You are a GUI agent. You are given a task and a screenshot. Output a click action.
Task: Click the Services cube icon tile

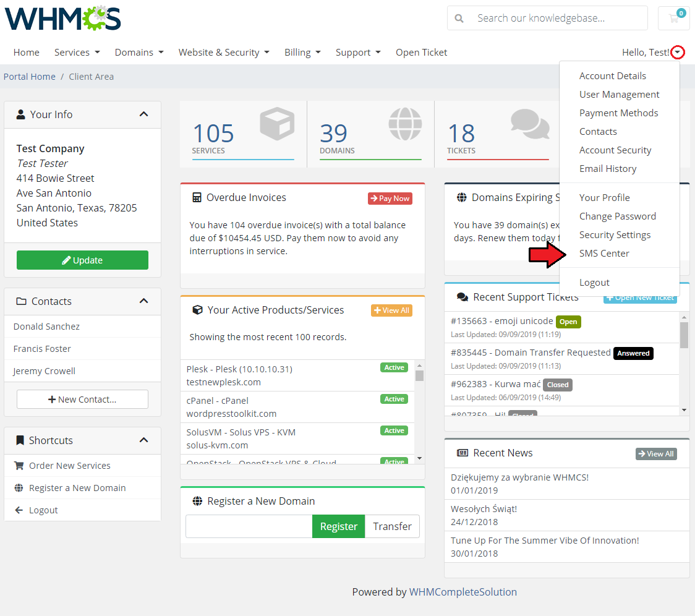pos(277,124)
